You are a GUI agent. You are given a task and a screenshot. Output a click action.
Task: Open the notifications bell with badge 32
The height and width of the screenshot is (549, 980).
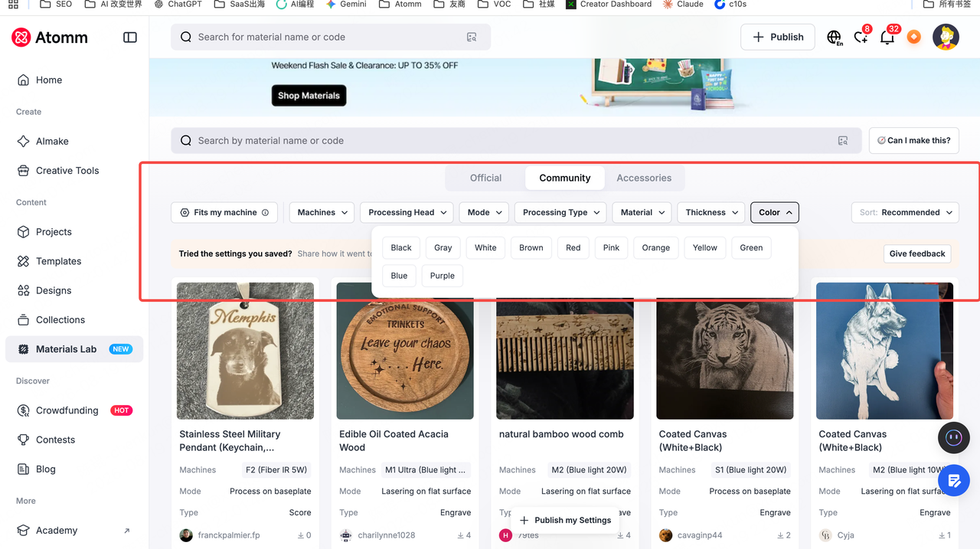[888, 37]
